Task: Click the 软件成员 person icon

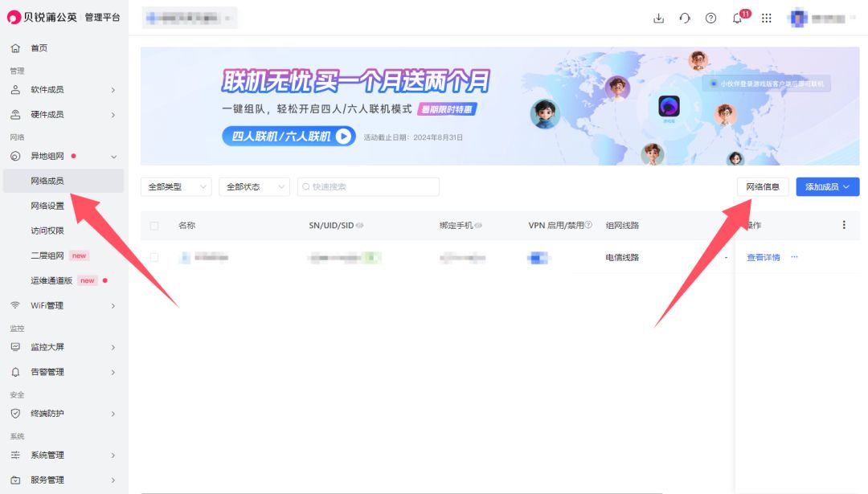Action: coord(15,90)
